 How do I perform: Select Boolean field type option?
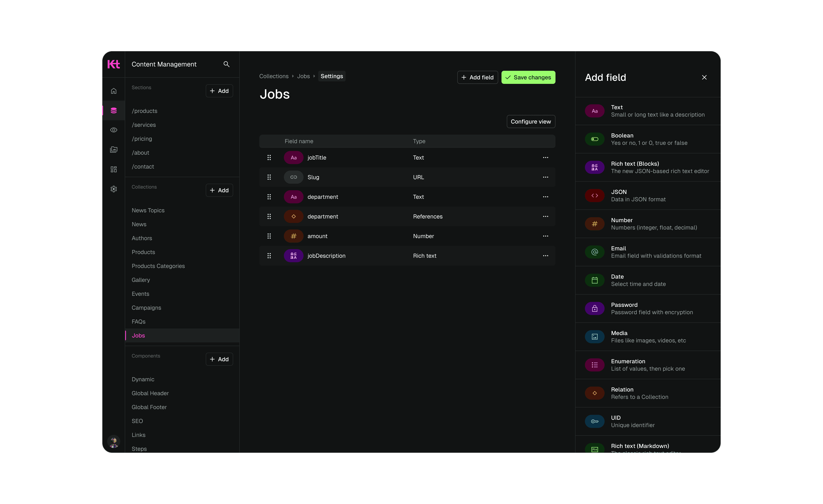coord(648,139)
